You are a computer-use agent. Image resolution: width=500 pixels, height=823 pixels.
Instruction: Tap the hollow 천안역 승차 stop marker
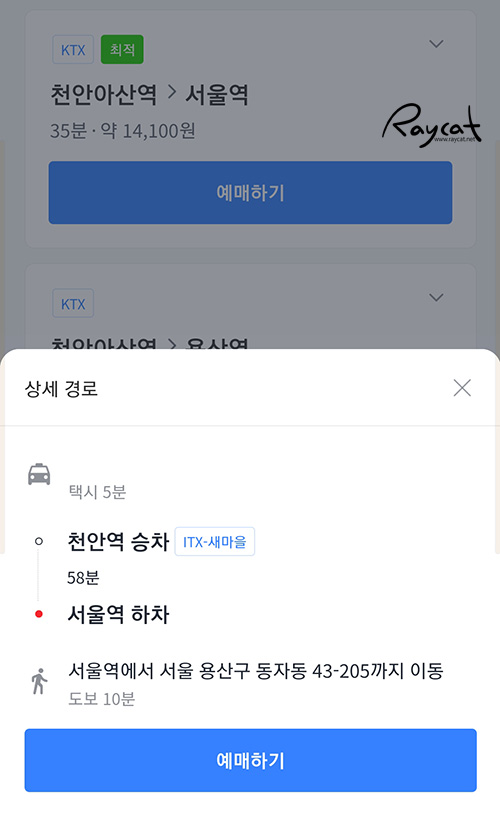pyautogui.click(x=38, y=541)
